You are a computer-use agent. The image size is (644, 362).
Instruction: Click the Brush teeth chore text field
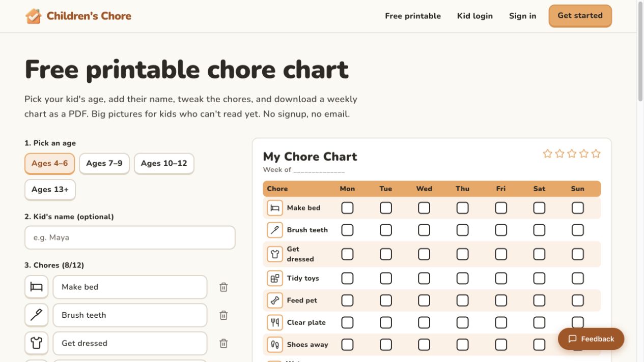(x=130, y=315)
